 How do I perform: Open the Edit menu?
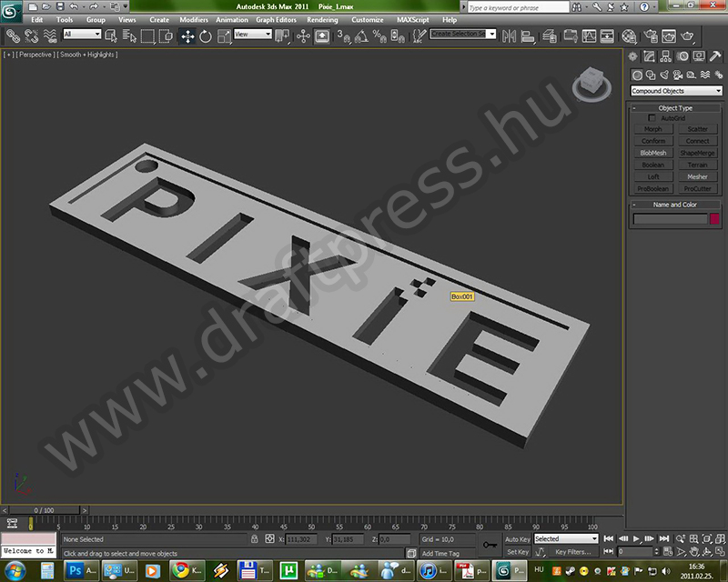(x=37, y=20)
